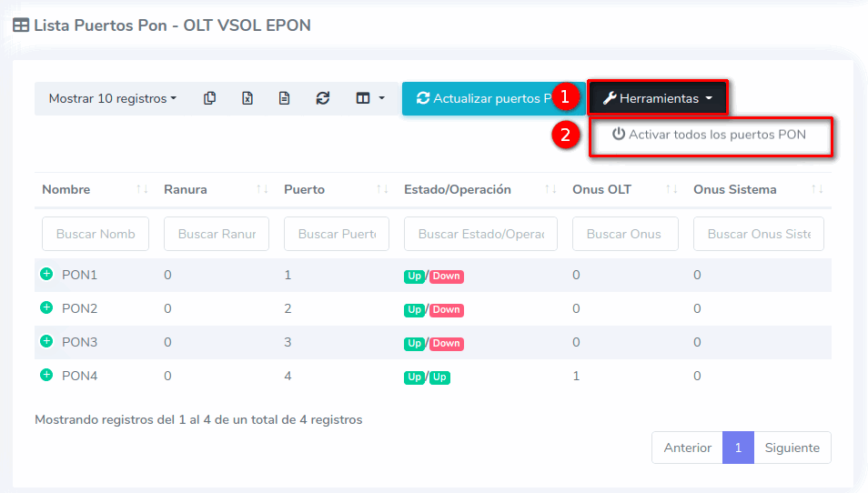The width and height of the screenshot is (868, 493).
Task: Expand the PON3 row plus icon
Action: pyautogui.click(x=46, y=341)
